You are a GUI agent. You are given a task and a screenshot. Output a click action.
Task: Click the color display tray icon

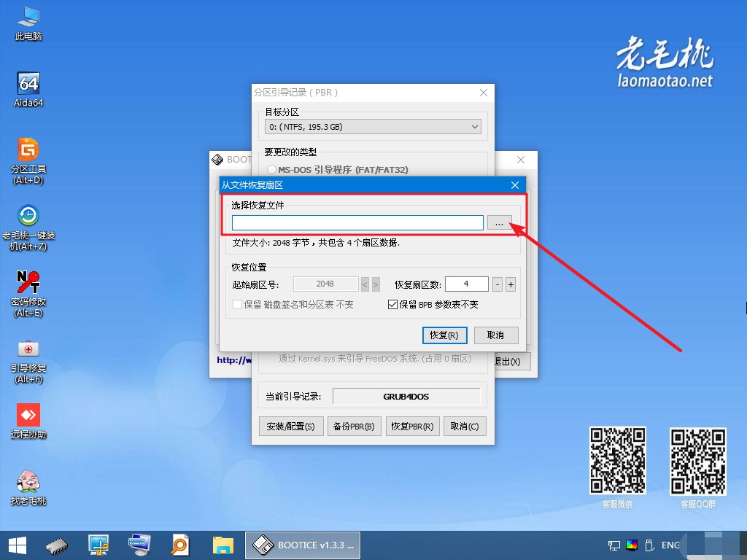point(632,545)
